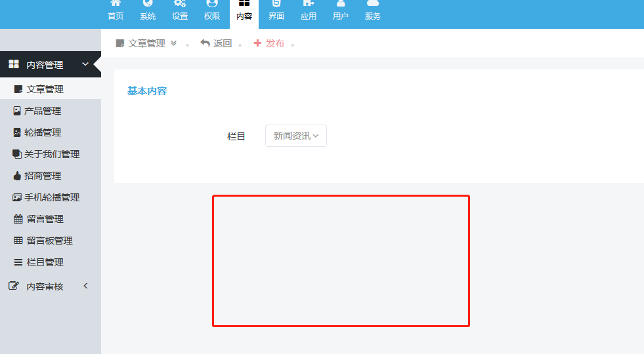
Task: Switch to the 权限 tab
Action: click(x=212, y=12)
